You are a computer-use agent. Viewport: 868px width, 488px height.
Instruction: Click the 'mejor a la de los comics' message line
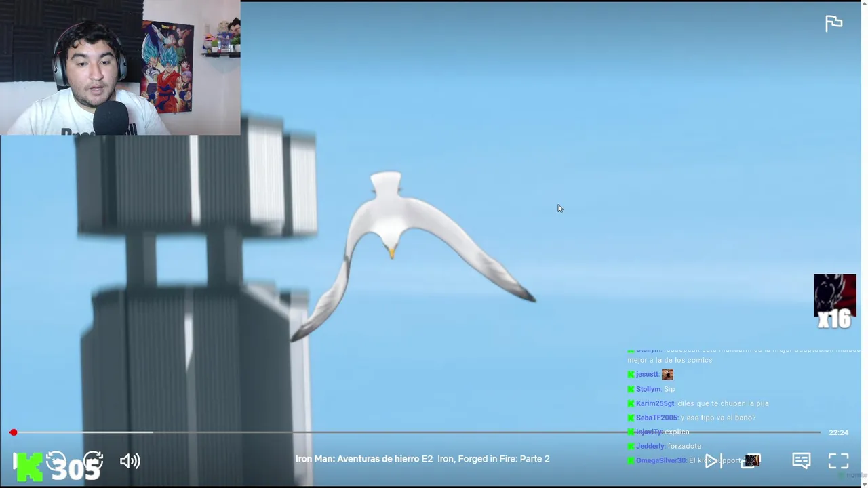pos(670,360)
